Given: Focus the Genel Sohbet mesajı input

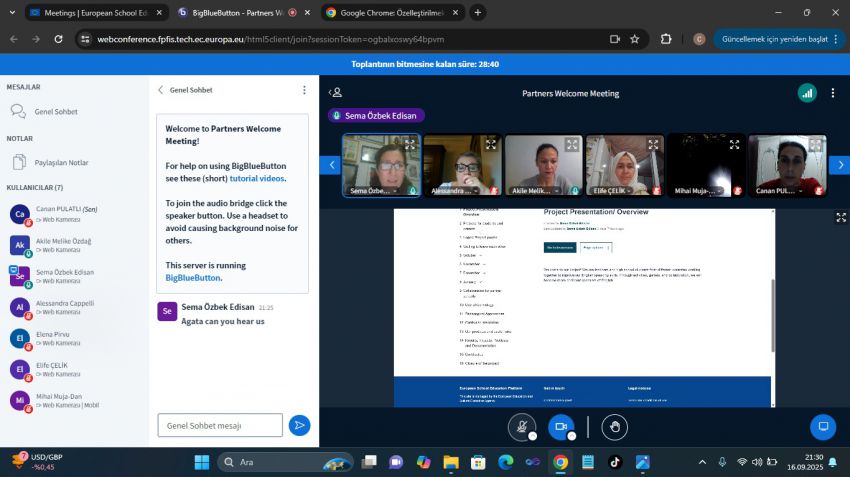Looking at the screenshot, I should 220,425.
